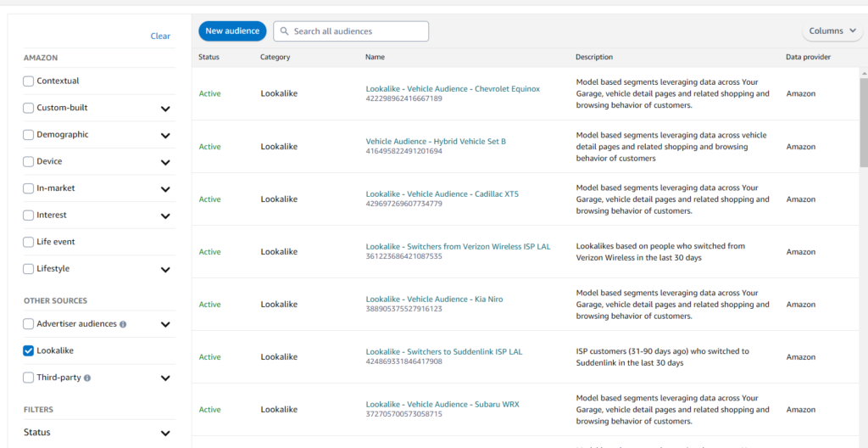This screenshot has height=448, width=868.
Task: Click the Name column header
Action: [x=375, y=57]
